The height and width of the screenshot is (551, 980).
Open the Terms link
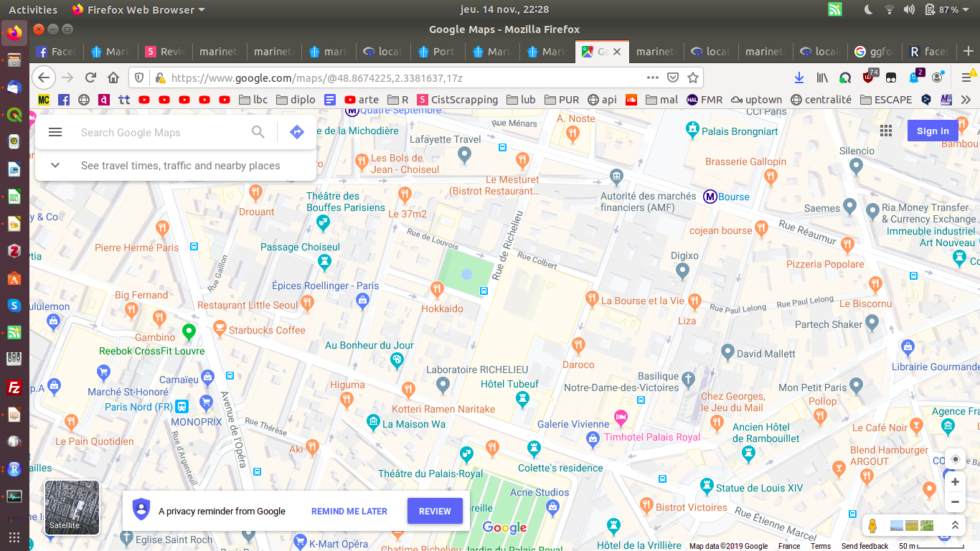pyautogui.click(x=821, y=546)
